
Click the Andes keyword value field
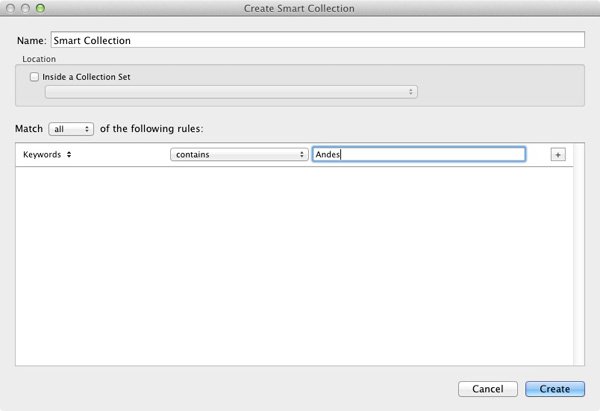pyautogui.click(x=419, y=154)
